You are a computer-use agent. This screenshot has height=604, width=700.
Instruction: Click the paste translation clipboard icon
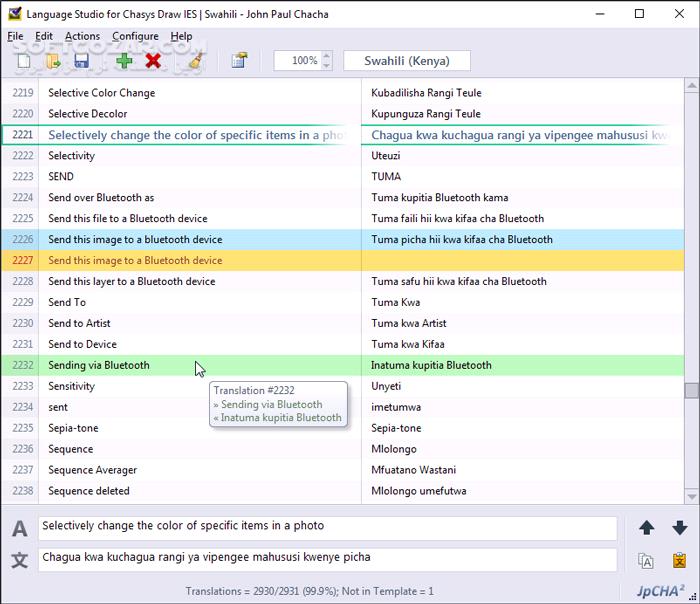[679, 560]
